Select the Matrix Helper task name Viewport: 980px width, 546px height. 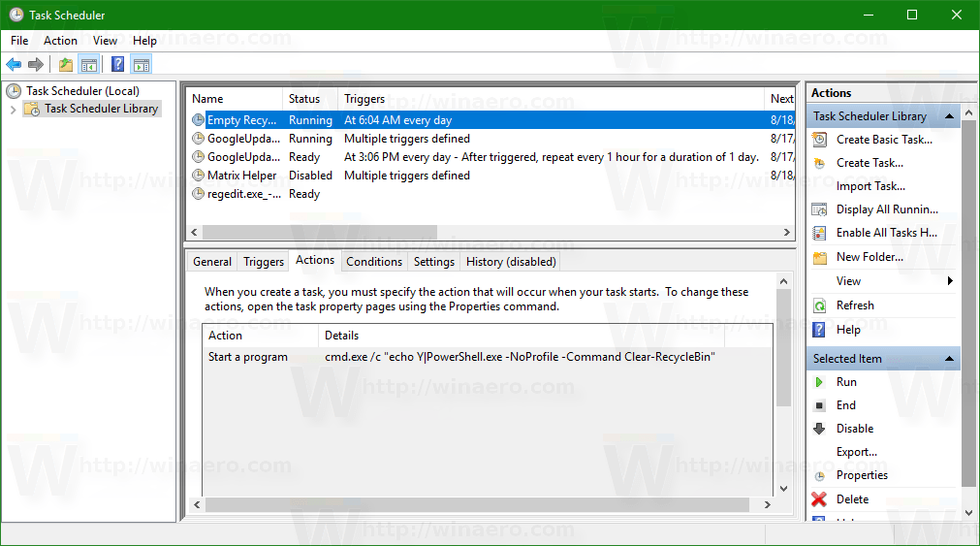point(242,176)
